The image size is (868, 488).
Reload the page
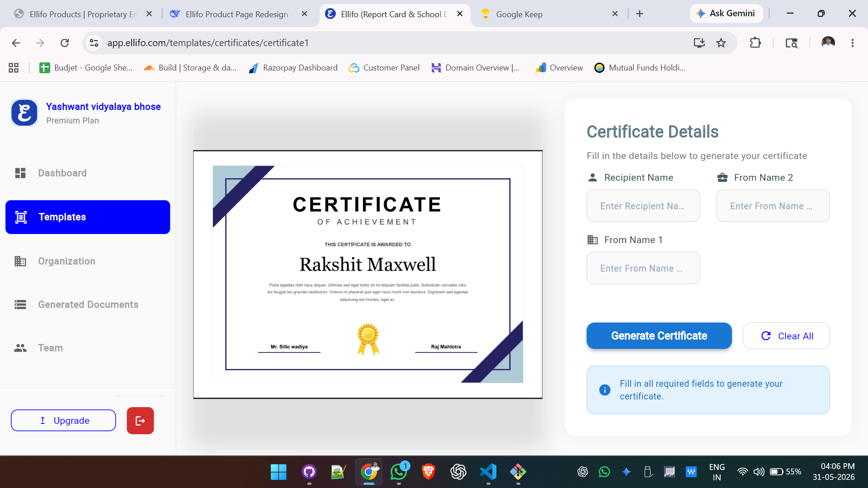(65, 43)
